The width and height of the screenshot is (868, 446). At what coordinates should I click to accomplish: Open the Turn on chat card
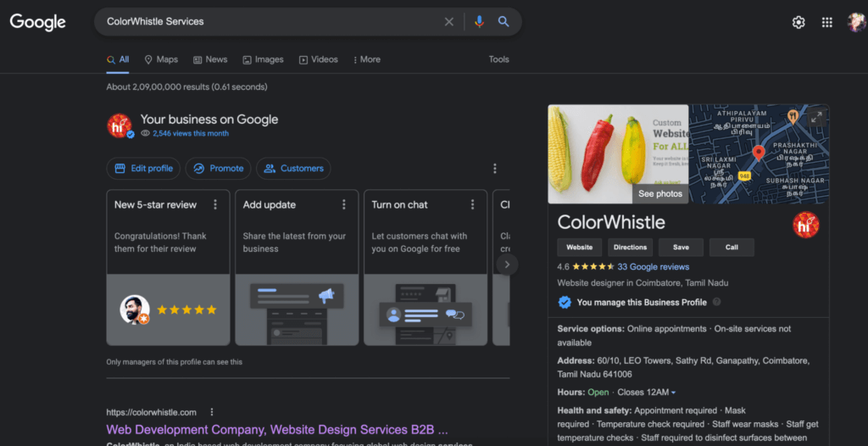(x=426, y=268)
